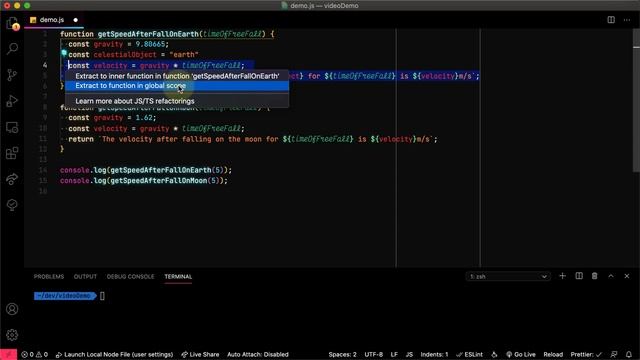Switch to the OUTPUT panel tab

click(x=85, y=276)
